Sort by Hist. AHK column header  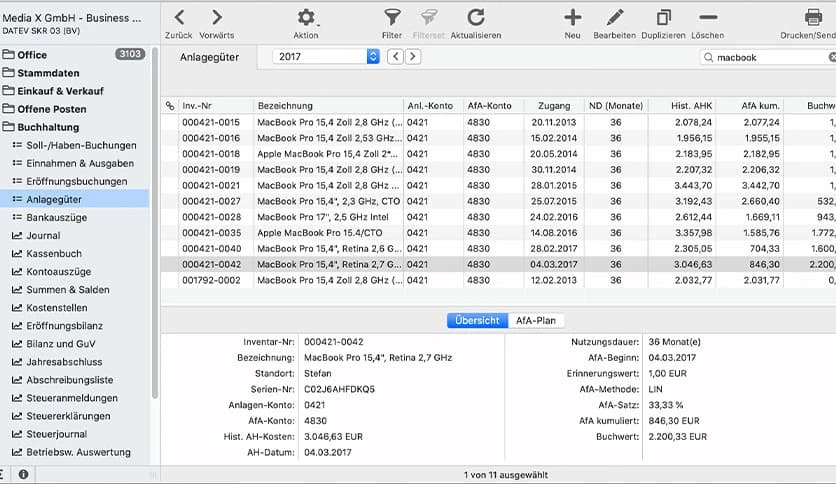coord(681,106)
